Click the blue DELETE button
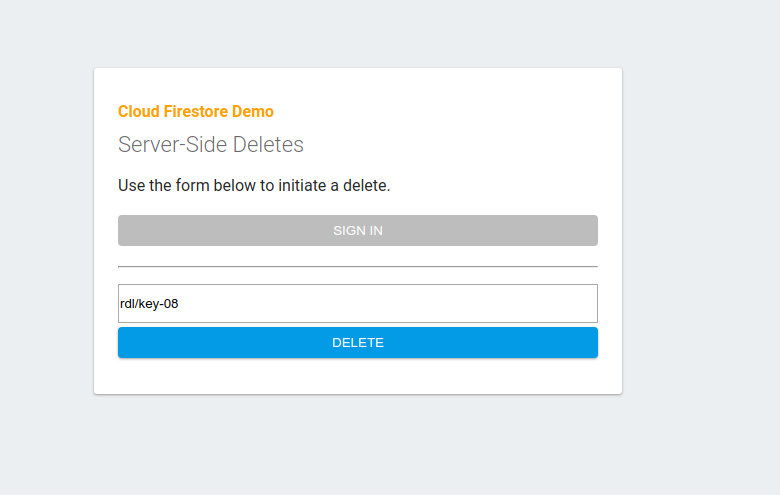 358,342
